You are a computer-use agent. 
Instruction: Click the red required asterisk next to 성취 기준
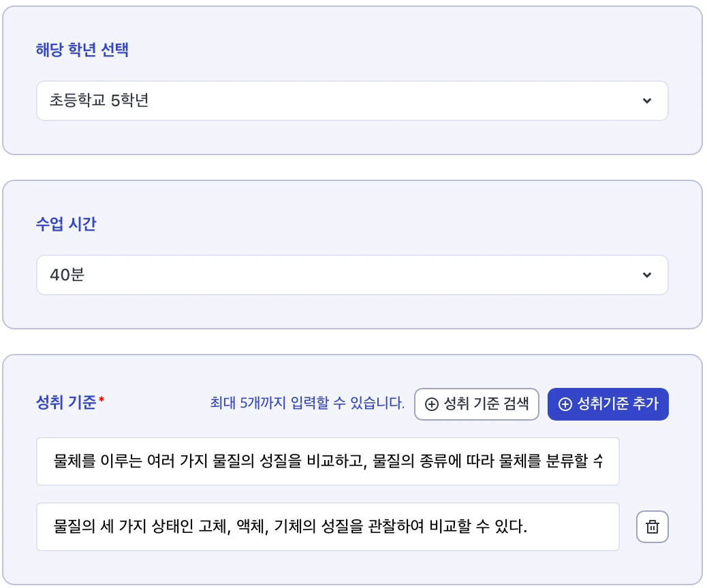(x=101, y=399)
